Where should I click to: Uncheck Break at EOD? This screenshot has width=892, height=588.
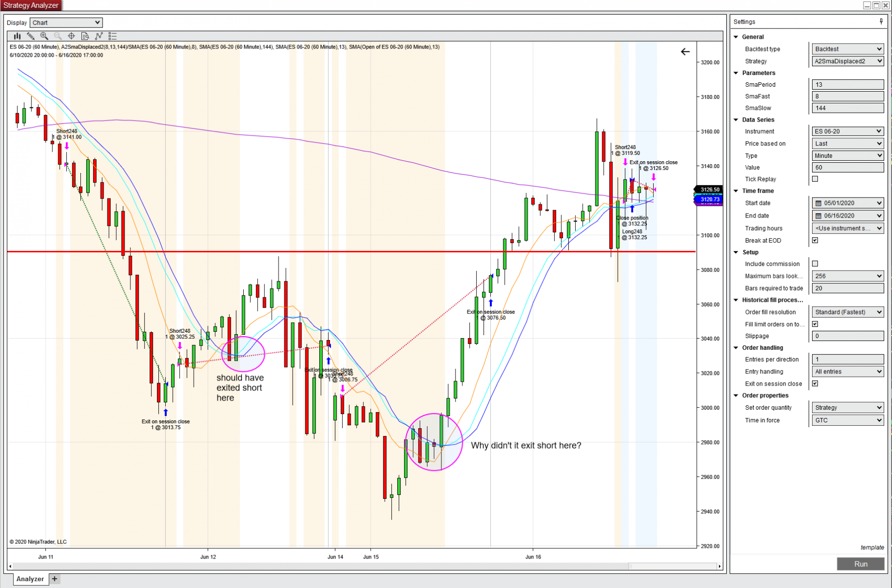coord(815,240)
